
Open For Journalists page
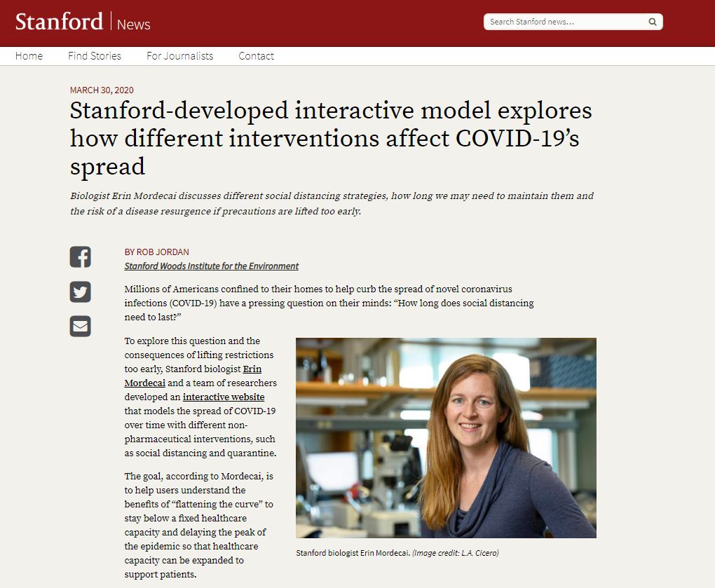(179, 56)
